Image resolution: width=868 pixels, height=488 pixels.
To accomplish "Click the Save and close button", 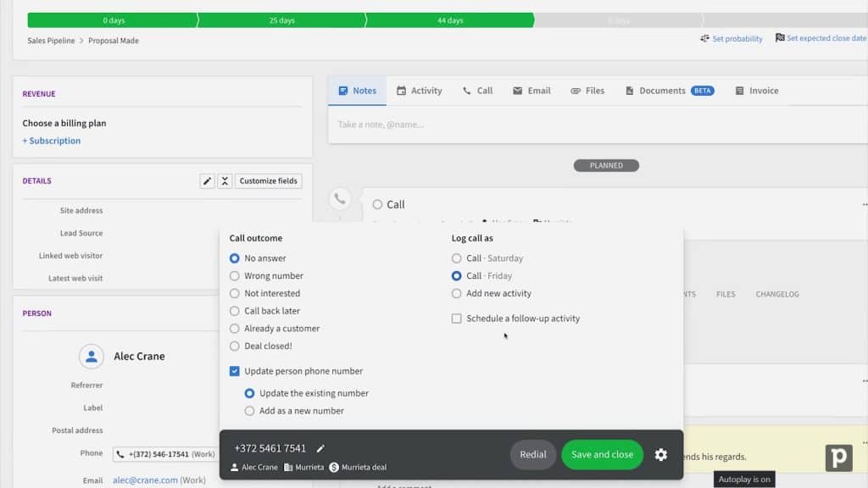I will click(602, 455).
